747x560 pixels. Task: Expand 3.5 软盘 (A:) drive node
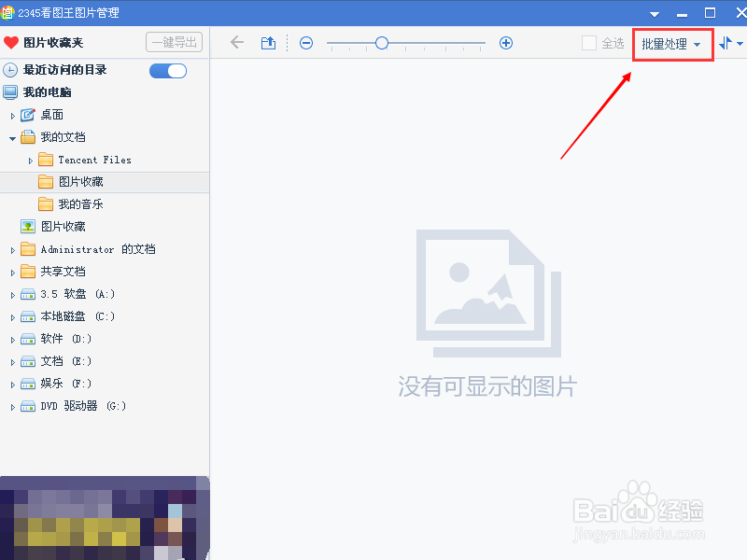pos(12,295)
